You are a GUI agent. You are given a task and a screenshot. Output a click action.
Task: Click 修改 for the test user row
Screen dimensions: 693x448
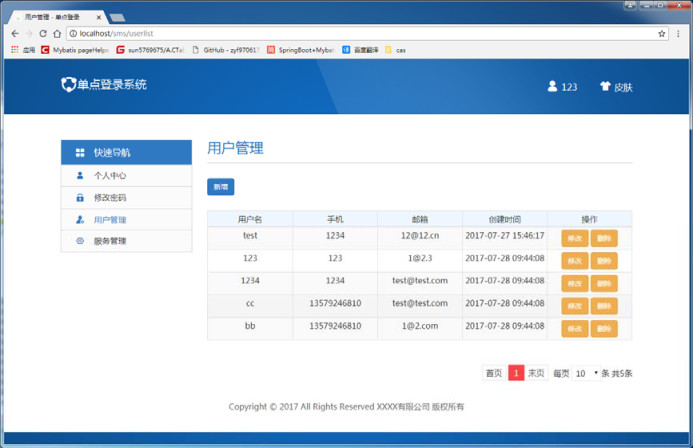pyautogui.click(x=574, y=238)
